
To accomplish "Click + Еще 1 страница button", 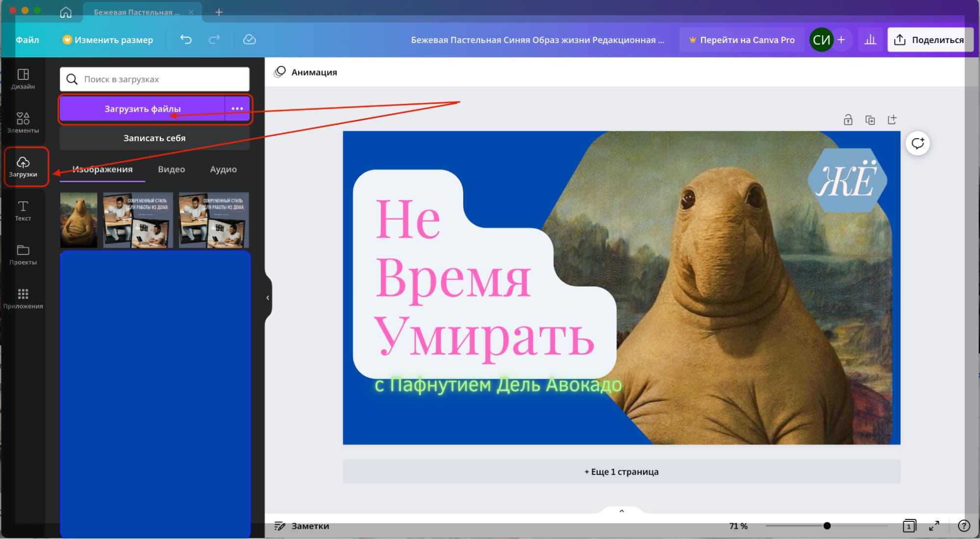I will [621, 471].
